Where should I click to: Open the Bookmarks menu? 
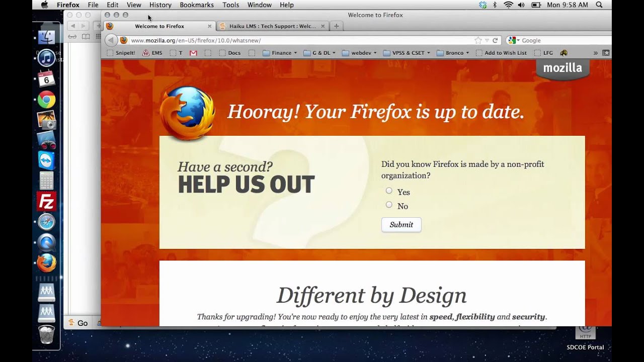point(197,5)
